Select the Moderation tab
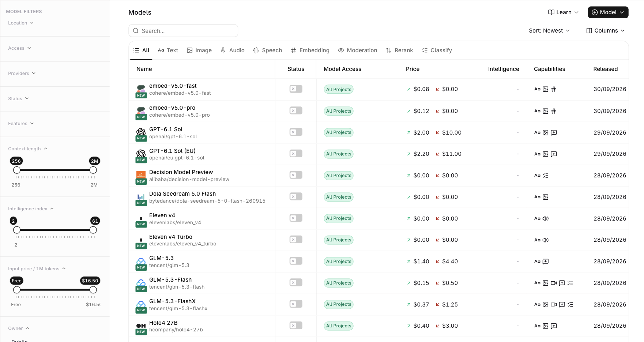 click(x=358, y=50)
